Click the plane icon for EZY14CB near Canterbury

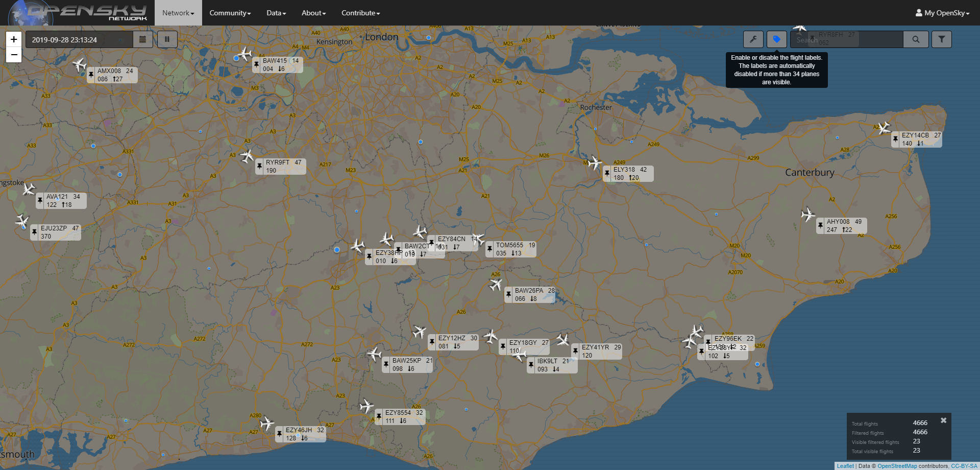(x=885, y=128)
